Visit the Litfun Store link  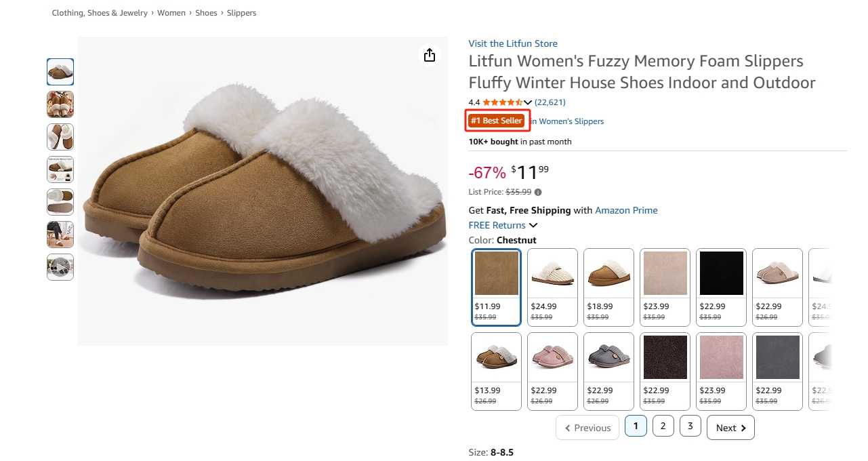tap(513, 43)
